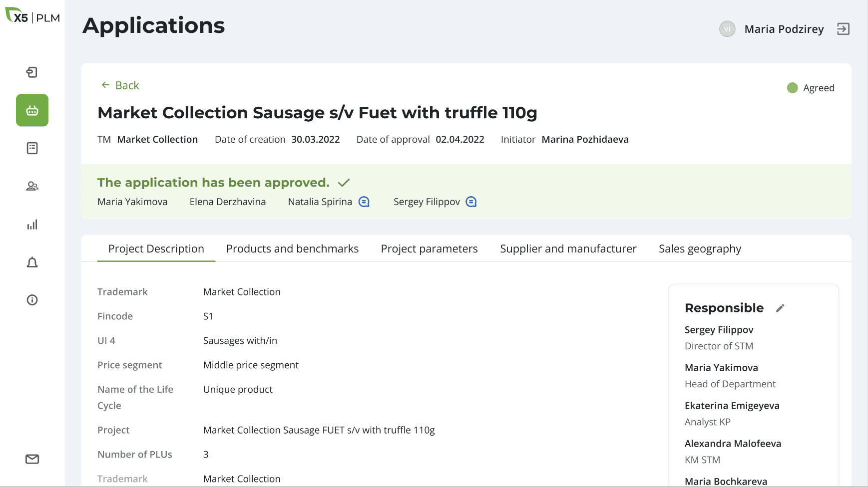Open the users sidebar icon
The image size is (868, 487).
pos(32,186)
